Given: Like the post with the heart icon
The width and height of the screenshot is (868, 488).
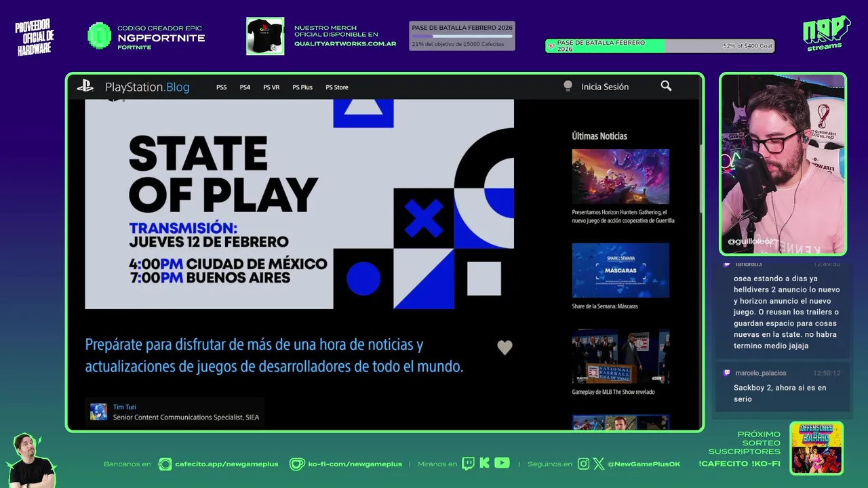Looking at the screenshot, I should coord(505,348).
